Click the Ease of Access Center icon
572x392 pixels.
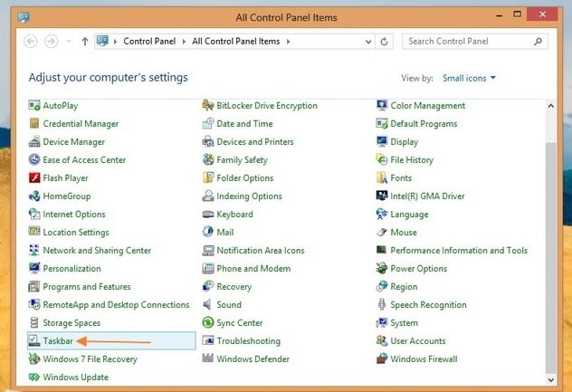[x=34, y=160]
